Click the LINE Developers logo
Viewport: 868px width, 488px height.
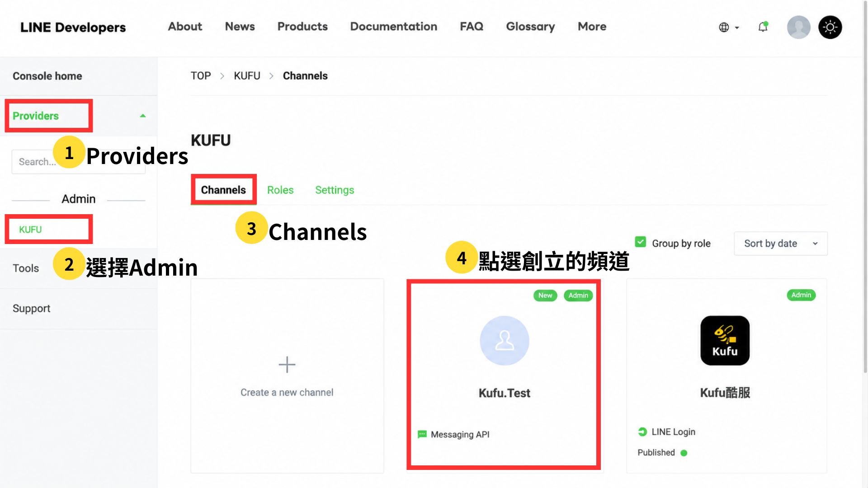[x=73, y=27]
